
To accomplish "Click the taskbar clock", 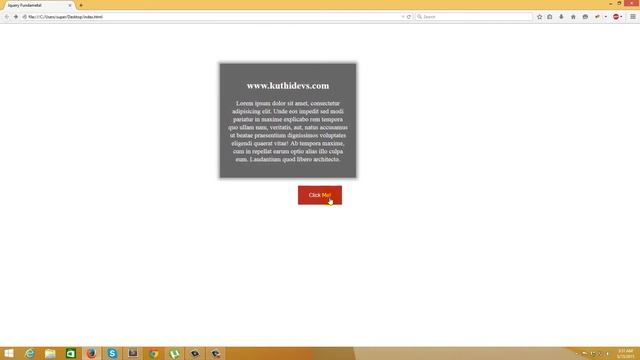I will tap(625, 353).
